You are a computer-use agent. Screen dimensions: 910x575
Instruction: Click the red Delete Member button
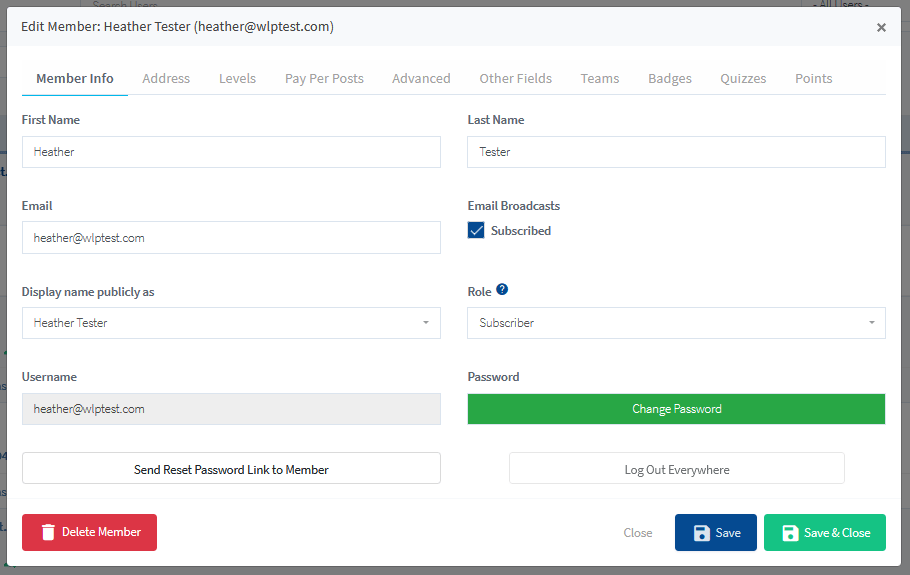click(x=89, y=532)
